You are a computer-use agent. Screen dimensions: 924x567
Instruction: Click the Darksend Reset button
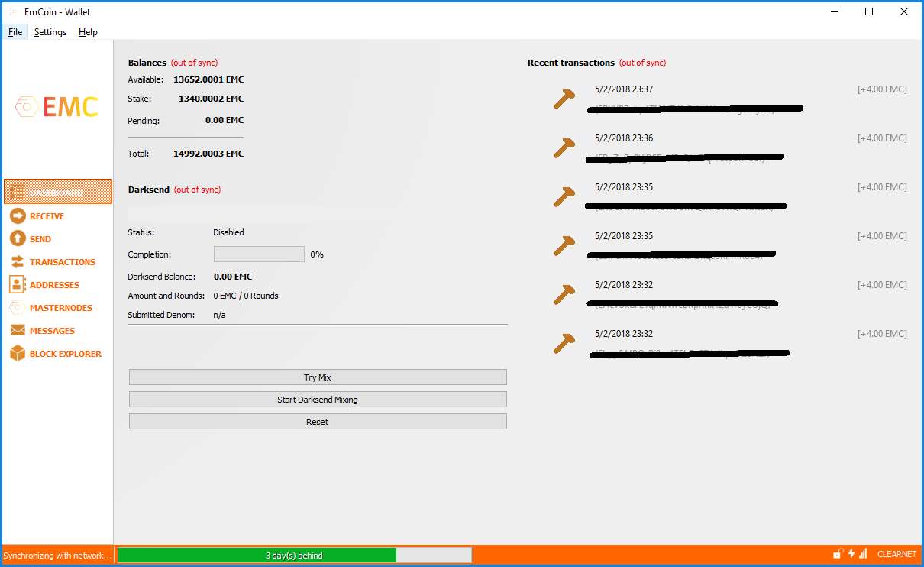318,422
